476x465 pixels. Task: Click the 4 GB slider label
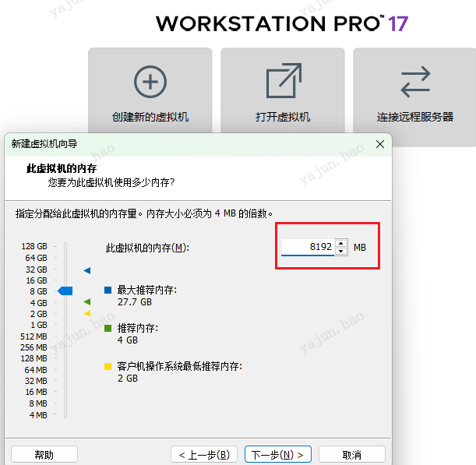point(38,303)
